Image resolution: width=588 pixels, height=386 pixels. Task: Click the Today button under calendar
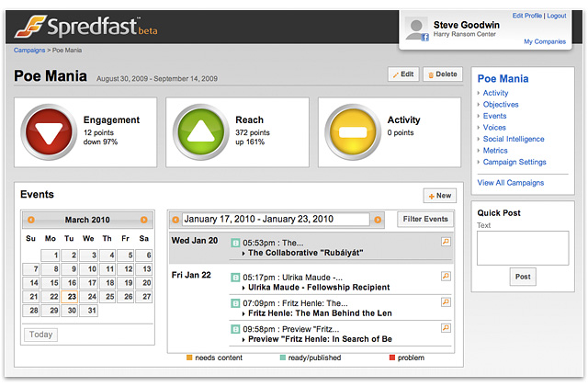pyautogui.click(x=40, y=335)
